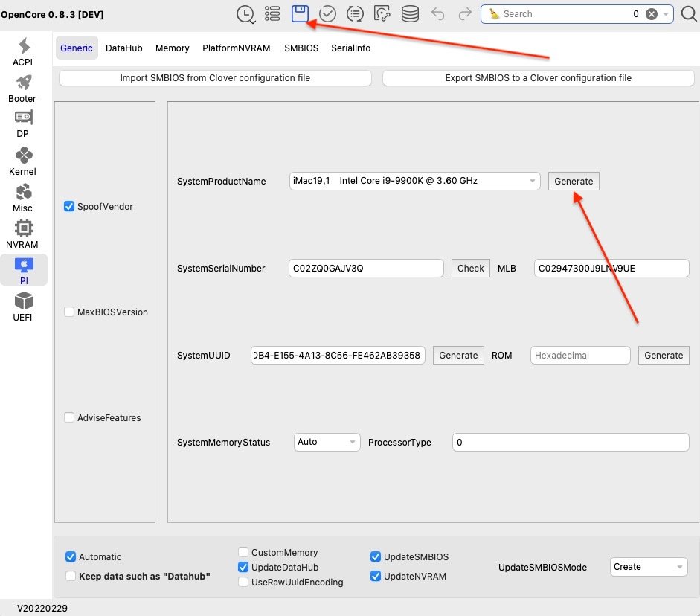700x616 pixels.
Task: Click Check next to the serial number
Action: coord(471,269)
